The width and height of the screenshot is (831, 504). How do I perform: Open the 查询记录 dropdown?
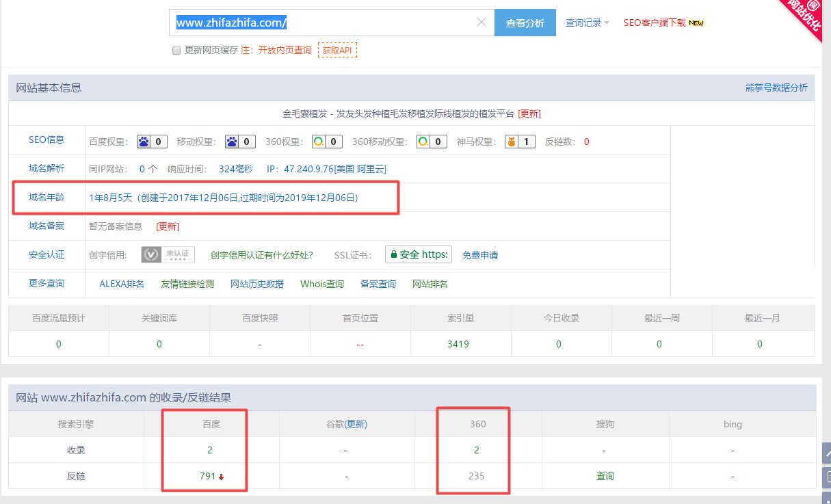tap(587, 23)
